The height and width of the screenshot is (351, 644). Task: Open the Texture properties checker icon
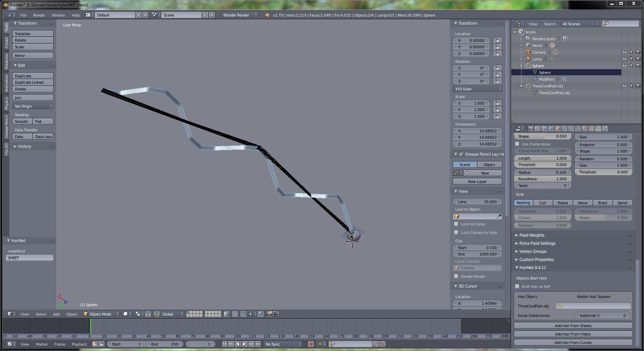click(591, 129)
